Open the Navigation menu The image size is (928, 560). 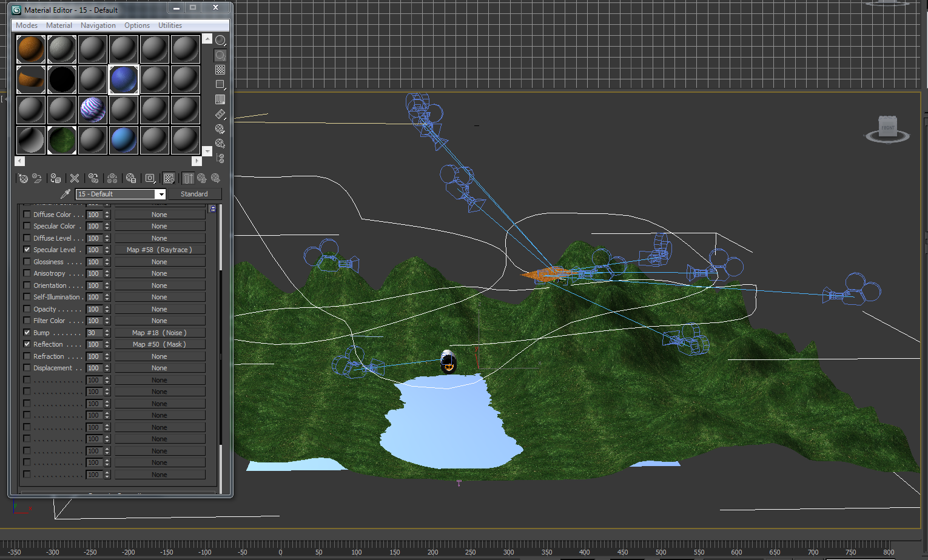[x=98, y=25]
